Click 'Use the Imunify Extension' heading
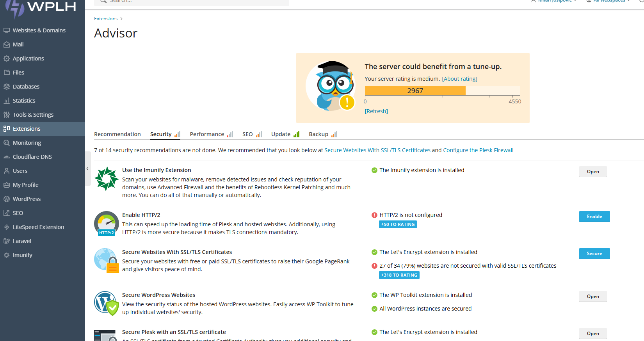Image resolution: width=644 pixels, height=341 pixels. pos(157,170)
